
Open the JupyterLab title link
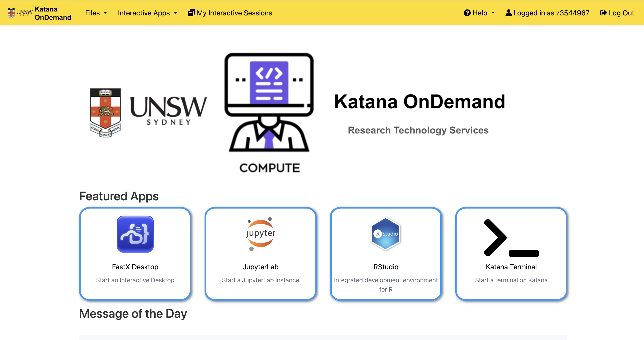point(260,267)
